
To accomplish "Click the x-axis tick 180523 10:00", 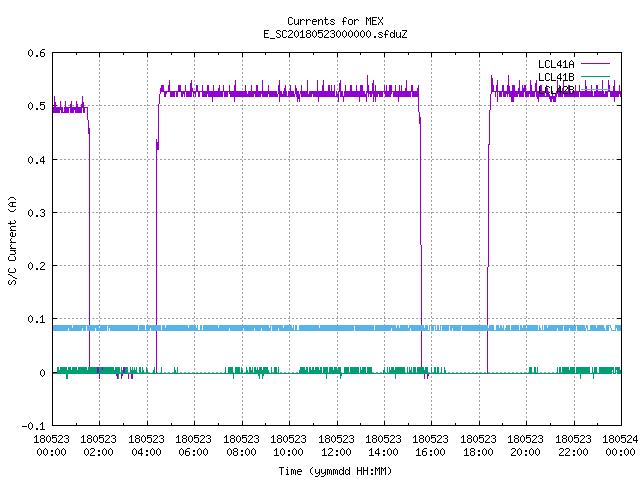I will pyautogui.click(x=288, y=446).
